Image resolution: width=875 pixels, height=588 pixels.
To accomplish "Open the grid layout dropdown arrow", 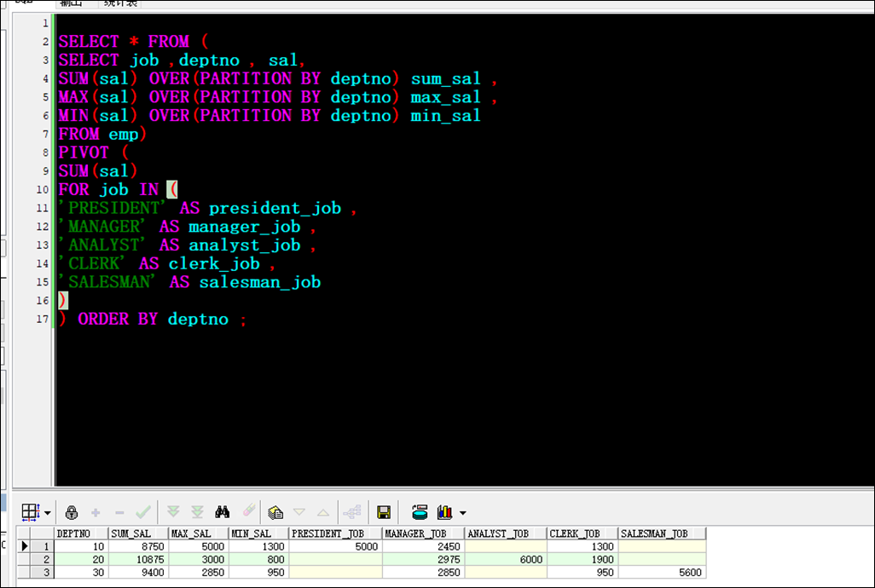I will [x=48, y=513].
